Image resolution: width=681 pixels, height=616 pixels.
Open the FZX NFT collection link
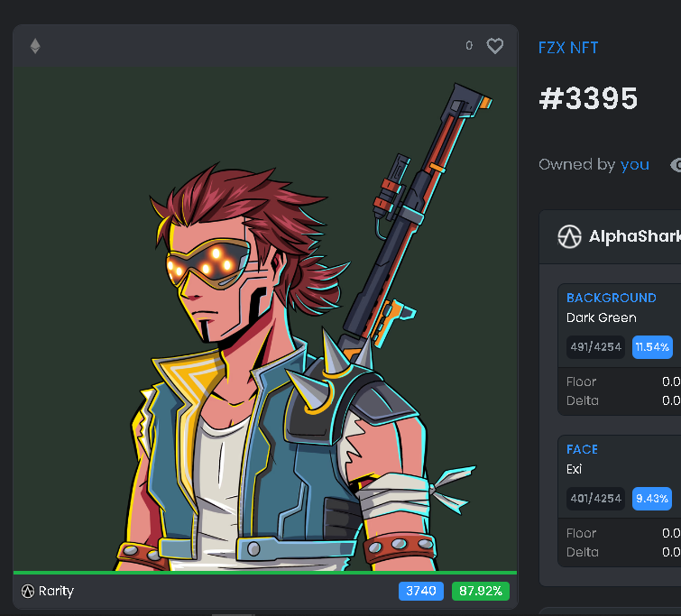tap(568, 48)
